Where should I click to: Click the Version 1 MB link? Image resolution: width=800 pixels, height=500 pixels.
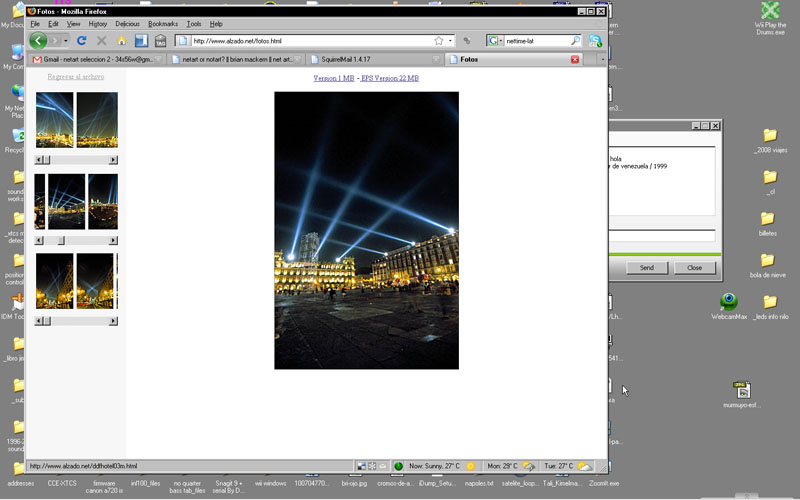(x=334, y=78)
